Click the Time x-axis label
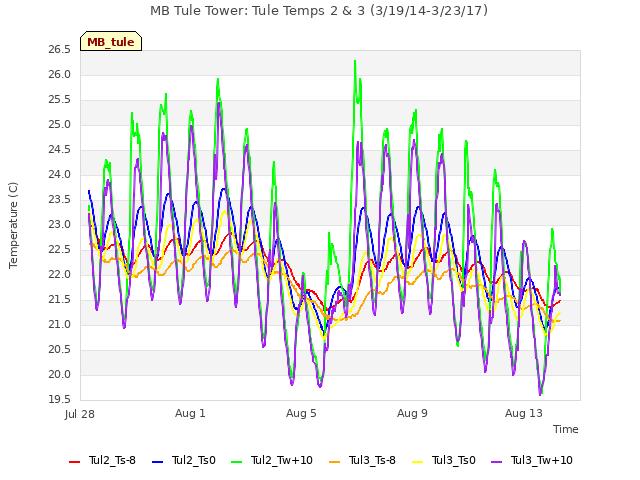The width and height of the screenshot is (640, 480). [x=566, y=429]
